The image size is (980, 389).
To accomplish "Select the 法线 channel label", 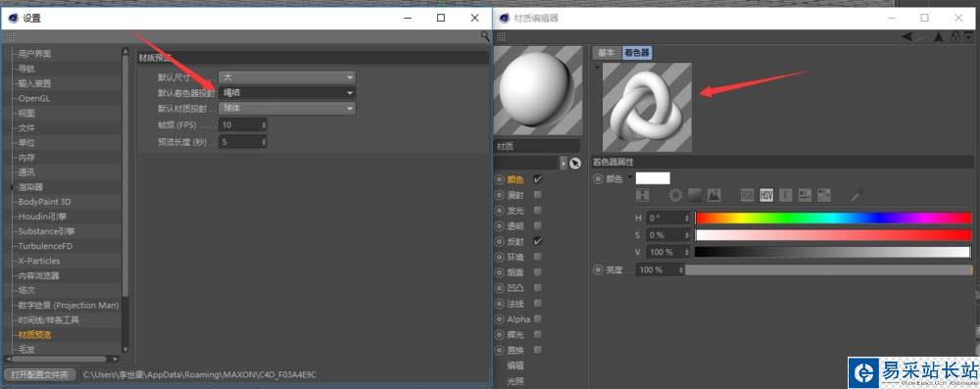I will click(x=515, y=304).
